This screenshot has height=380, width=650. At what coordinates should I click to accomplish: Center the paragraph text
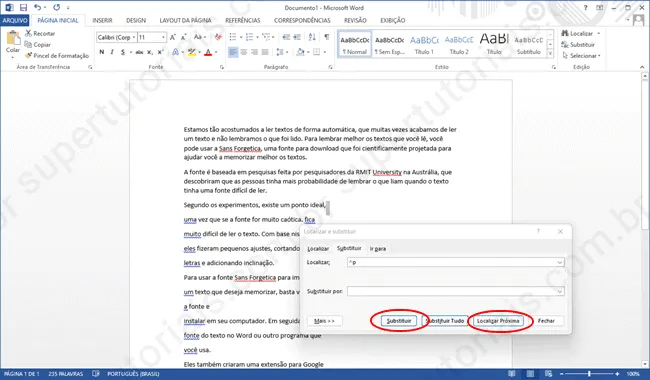click(x=244, y=52)
